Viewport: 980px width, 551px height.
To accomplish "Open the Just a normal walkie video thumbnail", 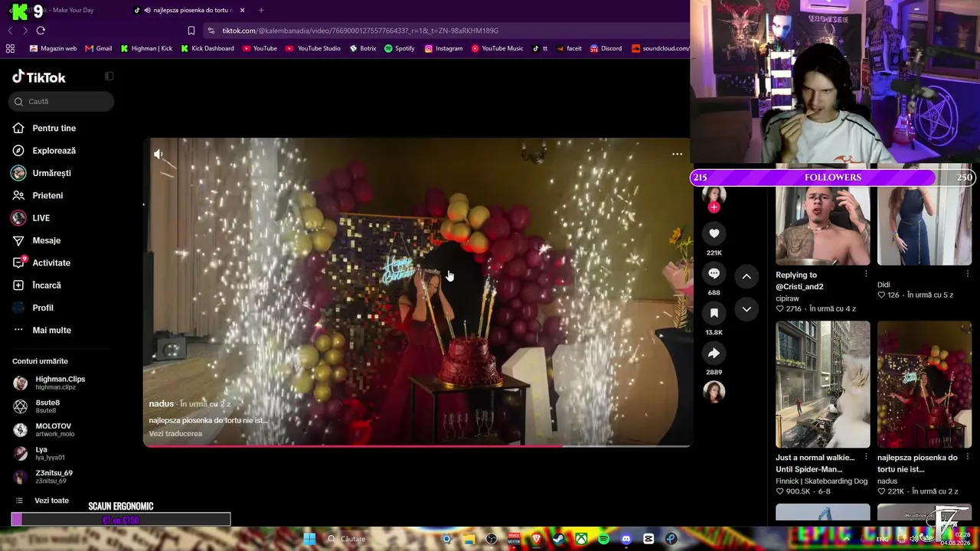I will 823,384.
